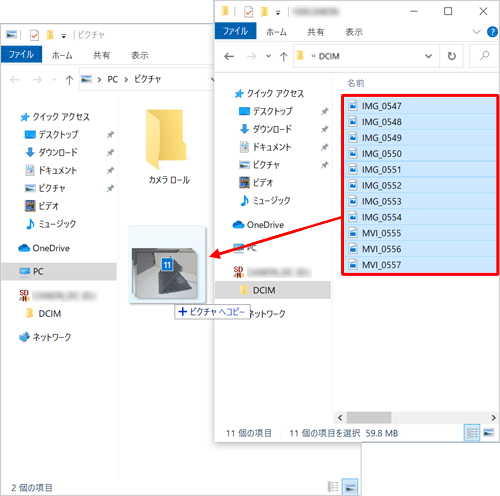Switch DCIM window to large icons view
The width and height of the screenshot is (500, 496).
coord(488,433)
